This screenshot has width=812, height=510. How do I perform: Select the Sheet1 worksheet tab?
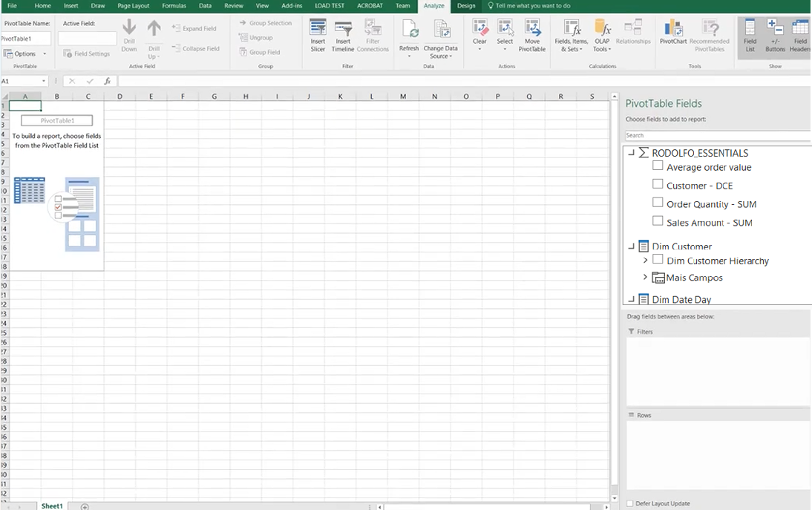click(52, 506)
